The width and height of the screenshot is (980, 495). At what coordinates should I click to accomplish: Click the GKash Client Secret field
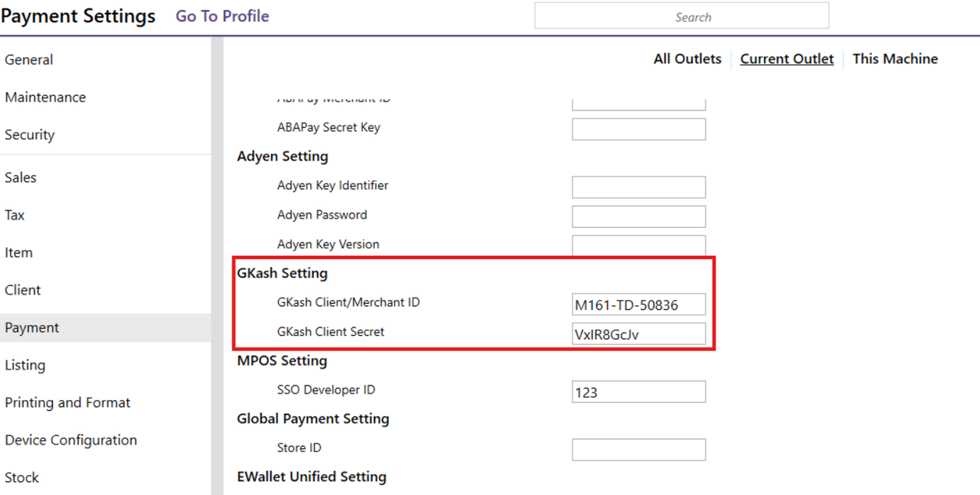click(x=639, y=334)
